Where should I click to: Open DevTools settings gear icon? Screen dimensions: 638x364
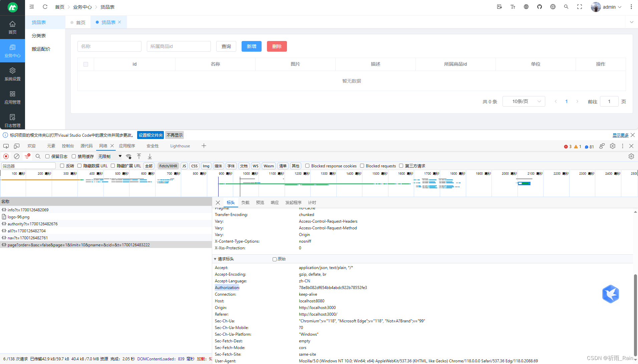tap(613, 146)
